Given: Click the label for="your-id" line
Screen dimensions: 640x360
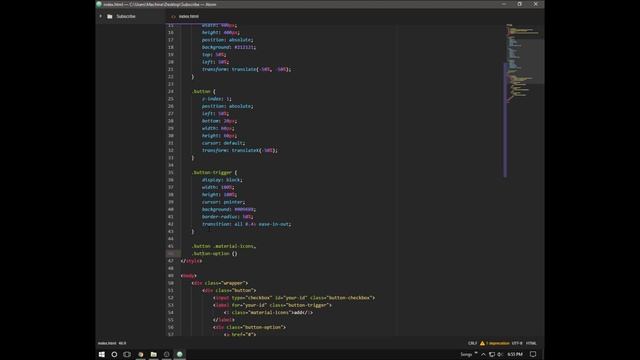Looking at the screenshot, I should (x=272, y=305).
